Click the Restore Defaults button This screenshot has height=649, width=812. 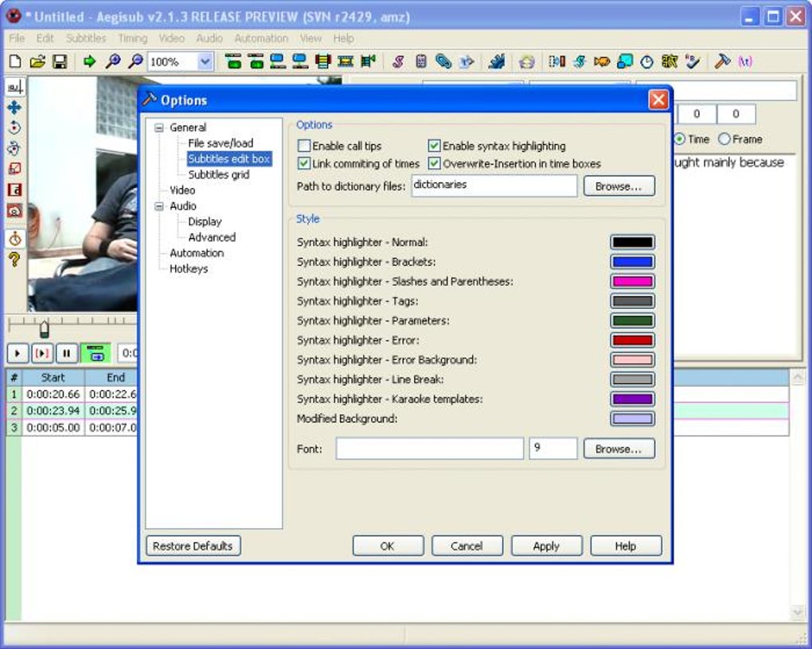(x=193, y=546)
